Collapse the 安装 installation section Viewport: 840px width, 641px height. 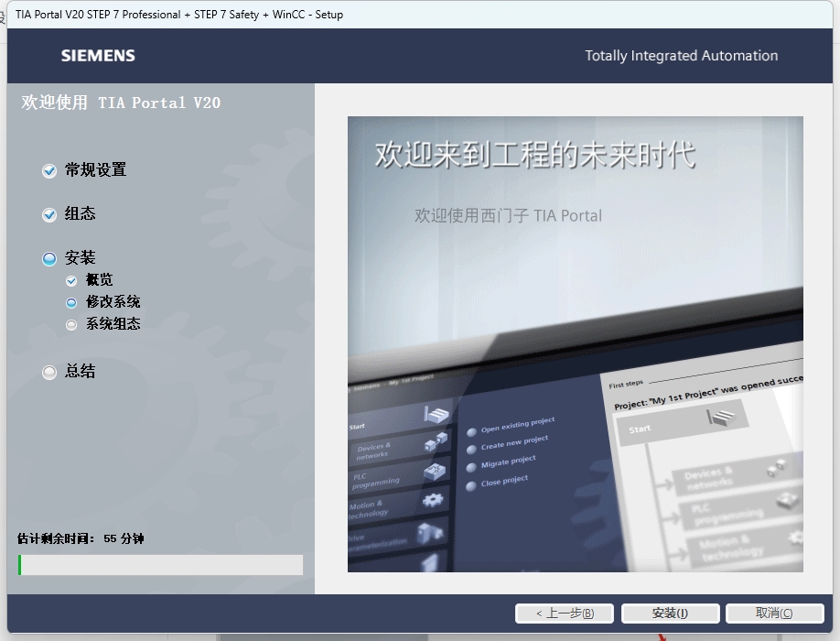pos(48,258)
